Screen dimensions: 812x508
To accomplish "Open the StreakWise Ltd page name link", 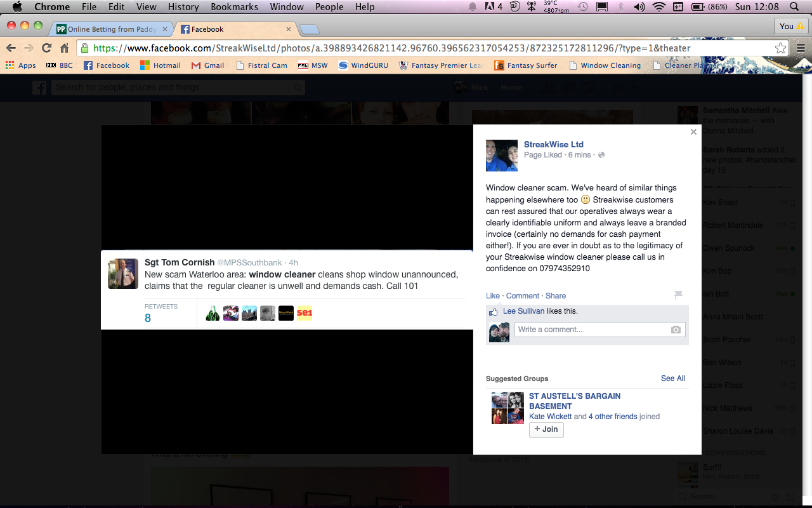I will pos(553,144).
